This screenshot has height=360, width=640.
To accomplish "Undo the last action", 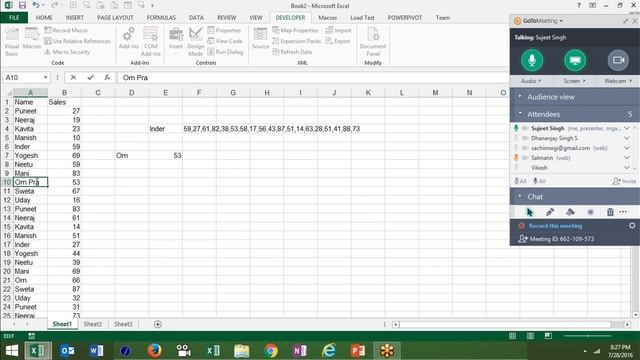I will coord(36,5).
